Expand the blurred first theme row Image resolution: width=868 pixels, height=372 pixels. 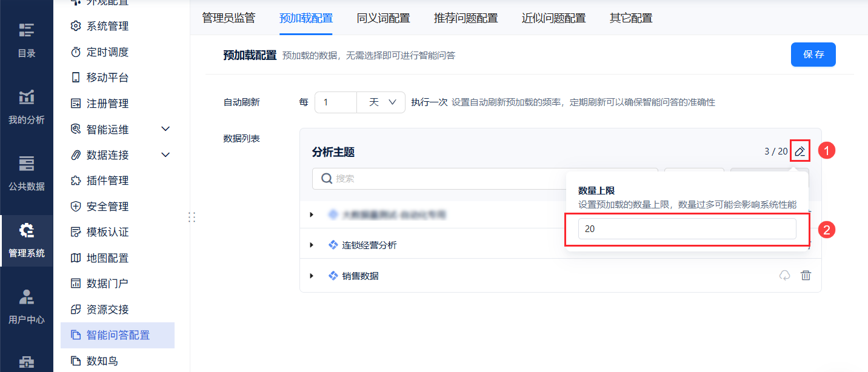pyautogui.click(x=312, y=214)
